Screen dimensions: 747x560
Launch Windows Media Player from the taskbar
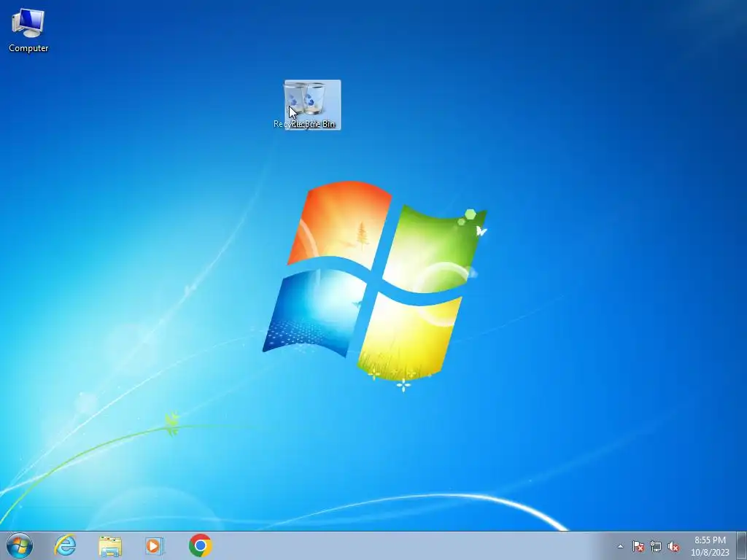tap(155, 545)
